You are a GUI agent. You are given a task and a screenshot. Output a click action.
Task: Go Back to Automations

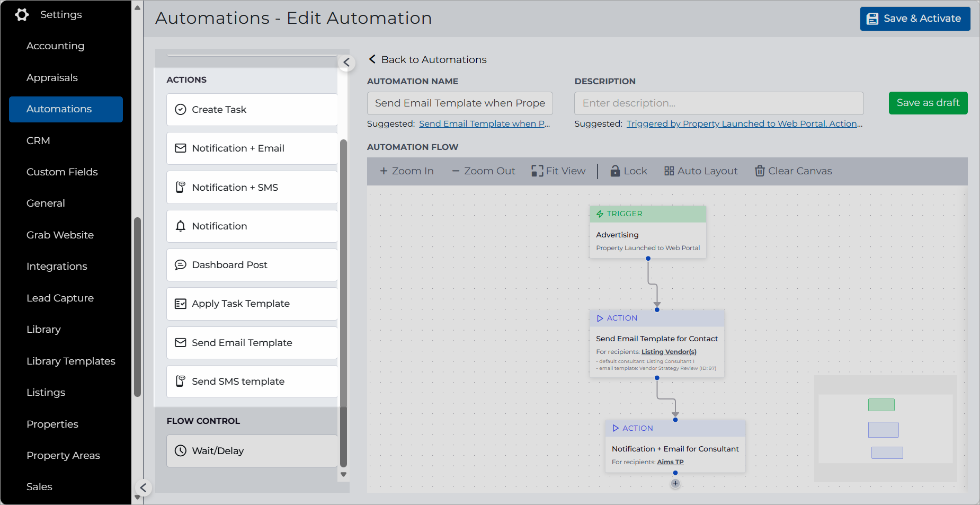pyautogui.click(x=434, y=60)
